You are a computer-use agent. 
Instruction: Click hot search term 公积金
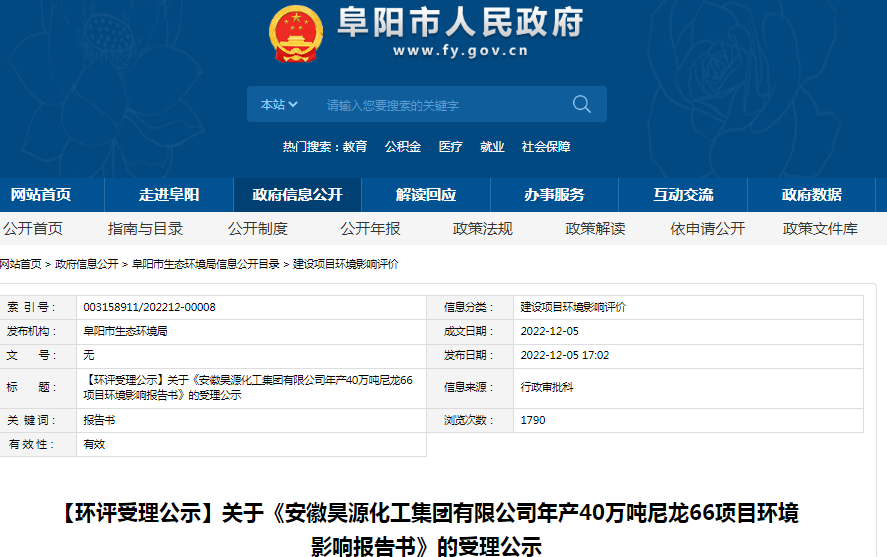point(403,147)
